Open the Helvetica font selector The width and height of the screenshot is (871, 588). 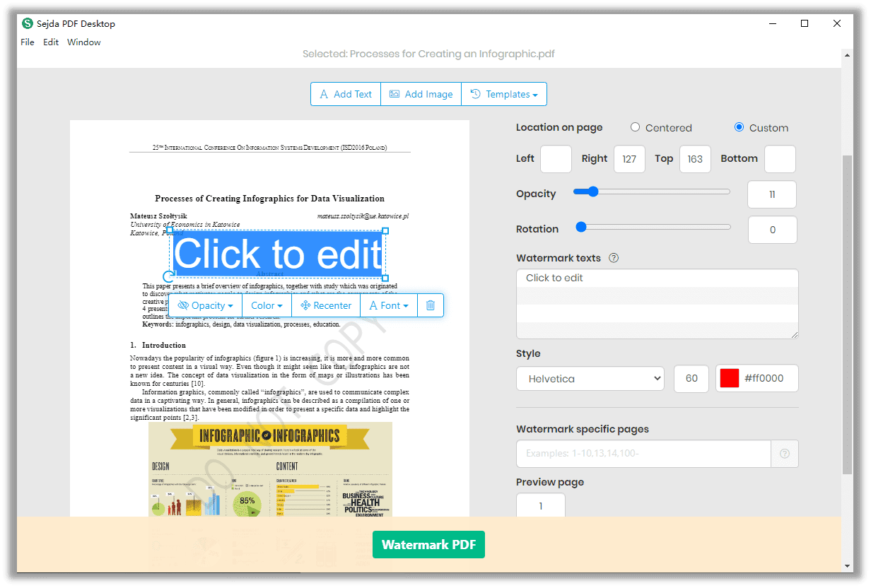tap(590, 378)
